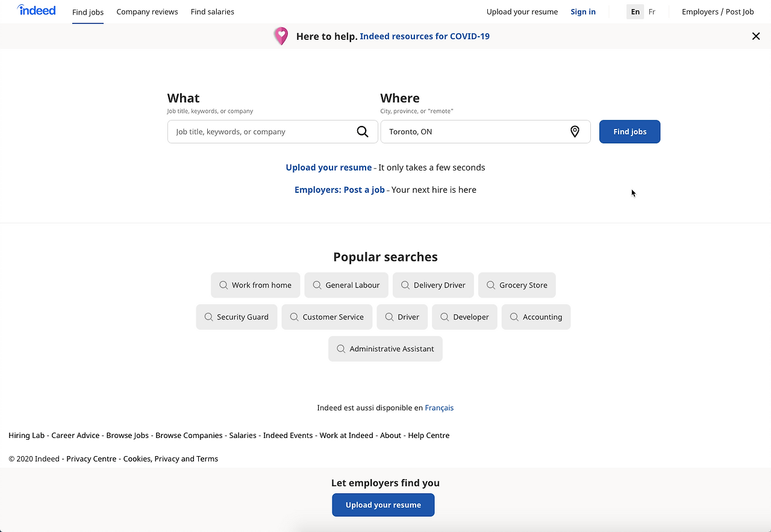The height and width of the screenshot is (532, 771).
Task: Open Indeed Events footer link
Action: (x=288, y=436)
